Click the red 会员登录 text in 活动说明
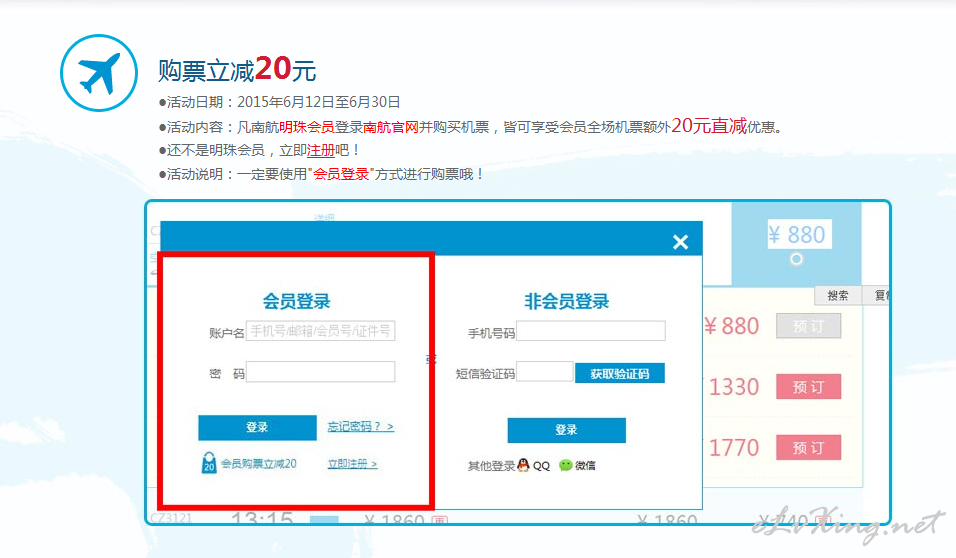The width and height of the screenshot is (956, 558). [x=341, y=174]
